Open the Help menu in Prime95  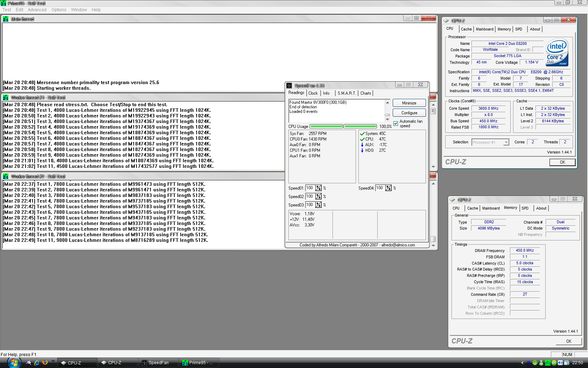pos(96,10)
